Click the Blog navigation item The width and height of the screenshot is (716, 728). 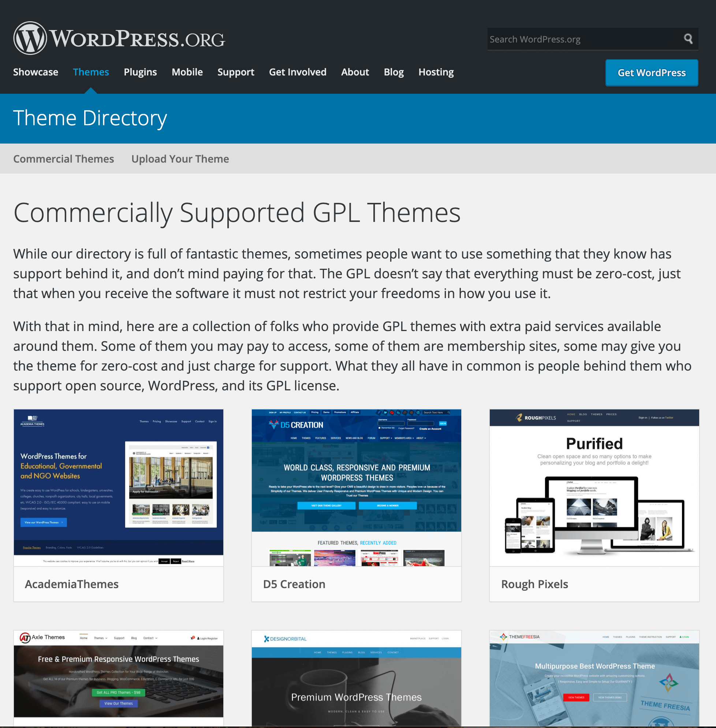(x=394, y=72)
